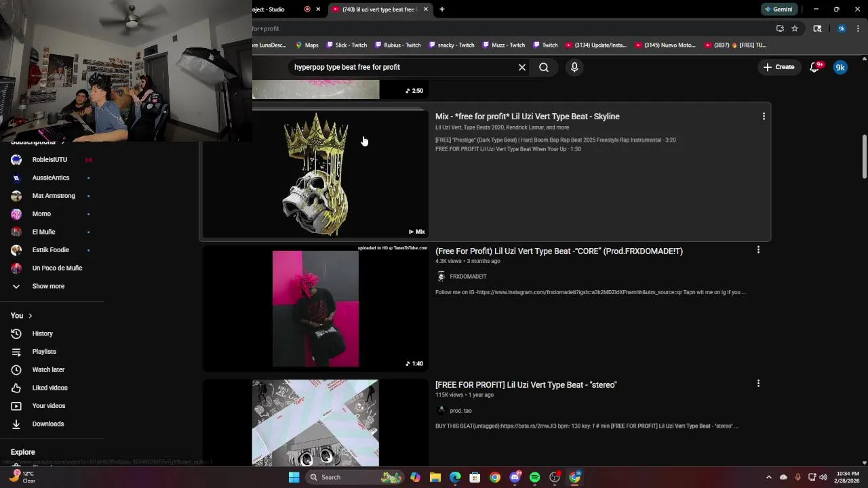The image size is (868, 488).
Task: Open the snacky - Twitch bookmark
Action: pyautogui.click(x=451, y=45)
